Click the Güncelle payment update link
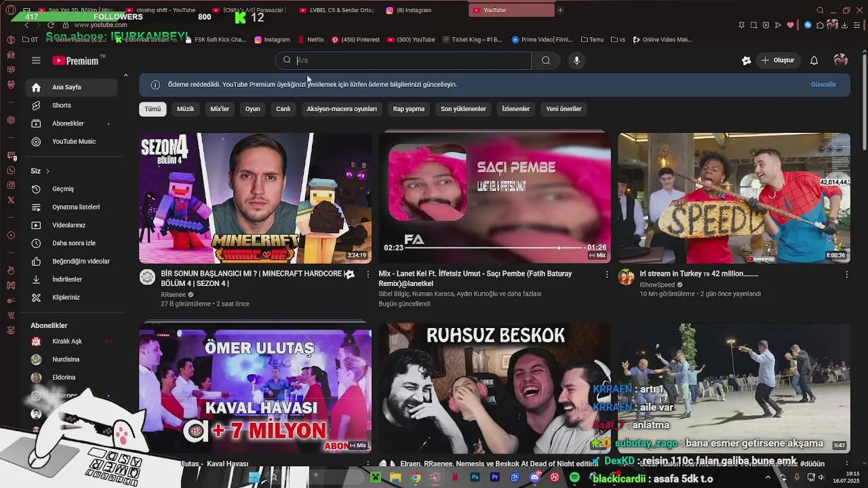This screenshot has height=488, width=868. tap(823, 85)
